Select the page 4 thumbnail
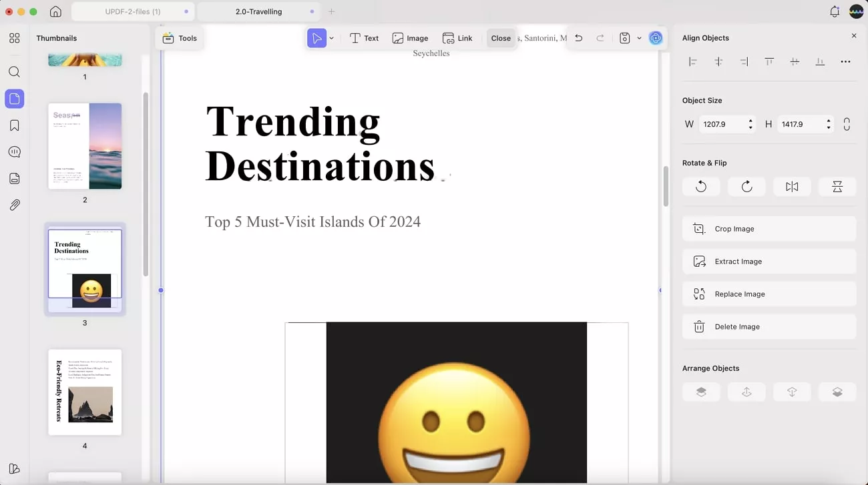 (85, 392)
